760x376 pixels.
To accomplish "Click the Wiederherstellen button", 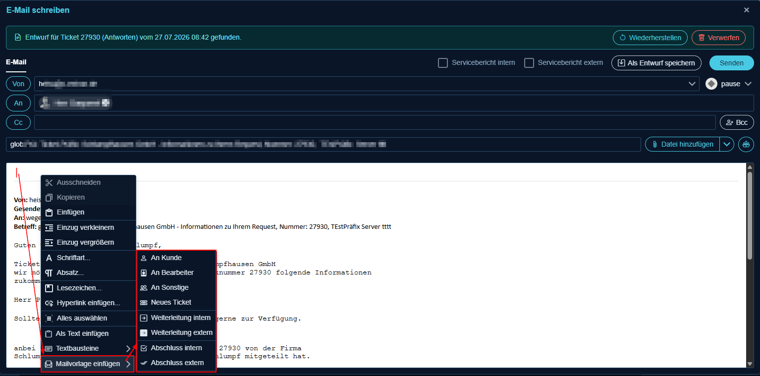I will click(650, 37).
